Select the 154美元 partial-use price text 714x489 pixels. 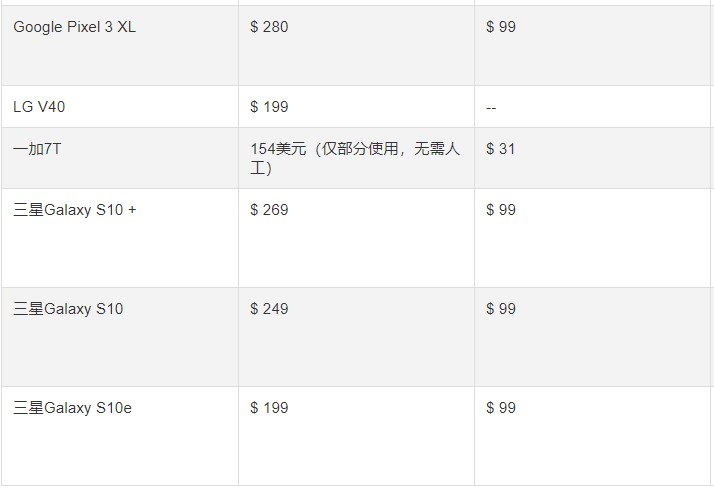coord(355,158)
